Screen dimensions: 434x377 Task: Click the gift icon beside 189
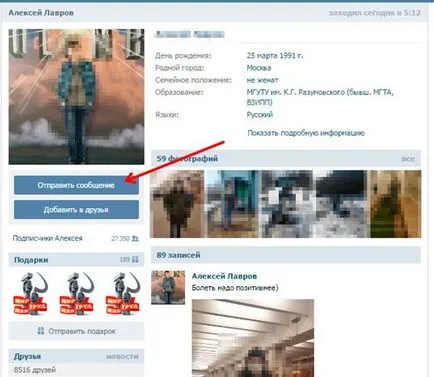(x=135, y=259)
